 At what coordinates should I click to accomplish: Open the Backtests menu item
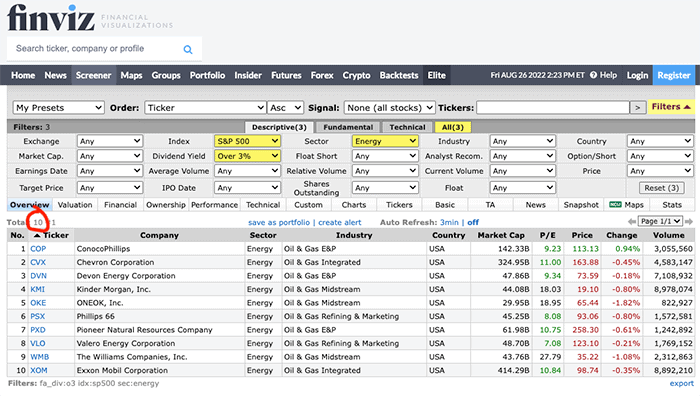(x=399, y=75)
